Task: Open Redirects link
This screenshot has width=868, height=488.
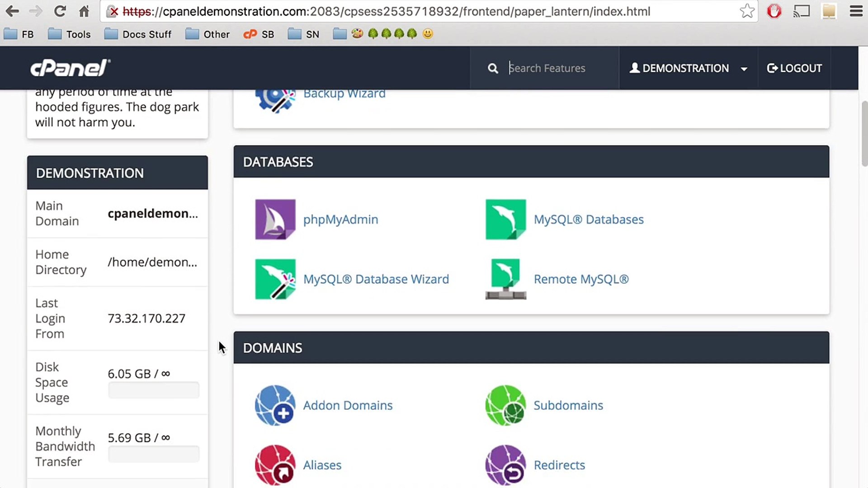Action: tap(559, 465)
